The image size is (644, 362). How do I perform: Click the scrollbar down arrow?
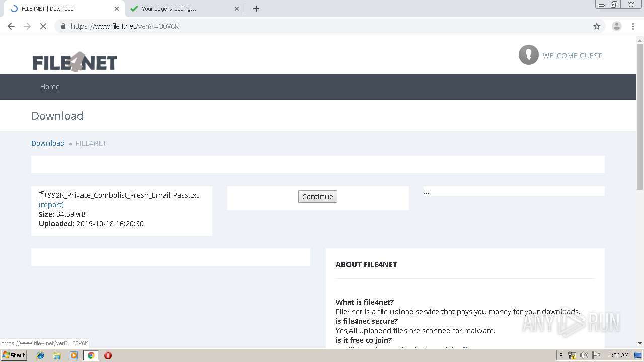(x=640, y=343)
